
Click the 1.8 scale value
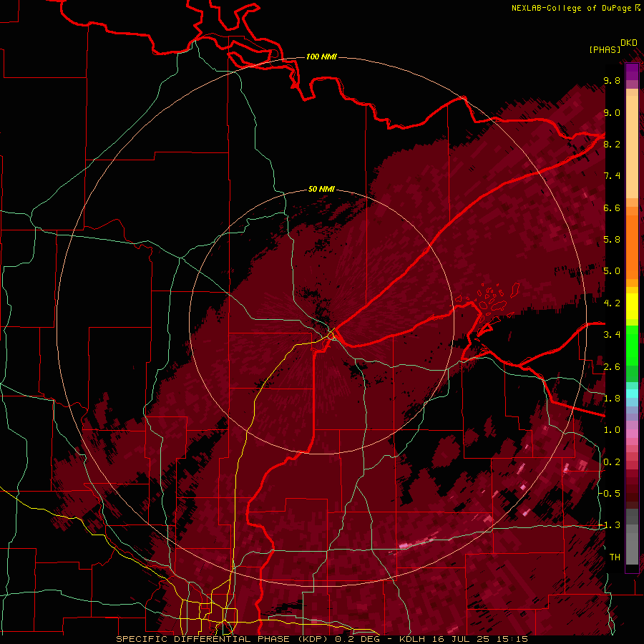coord(612,399)
